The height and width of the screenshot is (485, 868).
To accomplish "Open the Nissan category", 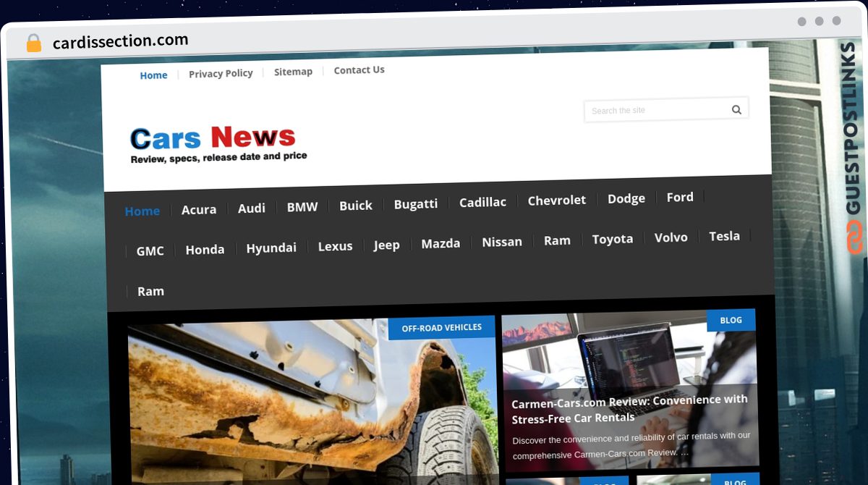I will [502, 242].
